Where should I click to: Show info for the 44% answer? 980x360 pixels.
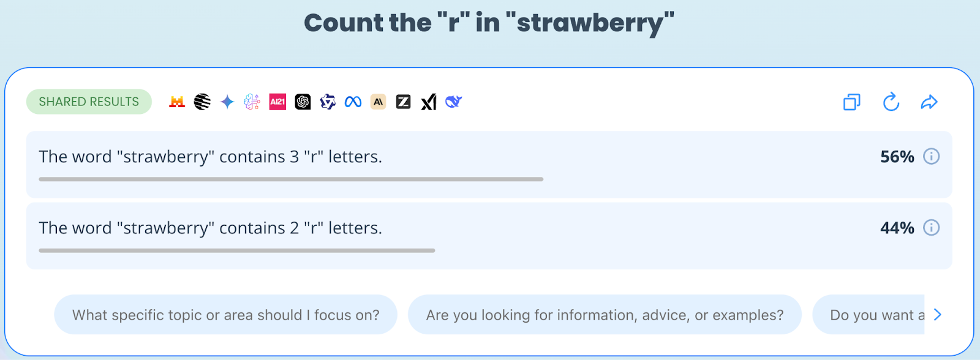[x=931, y=228]
